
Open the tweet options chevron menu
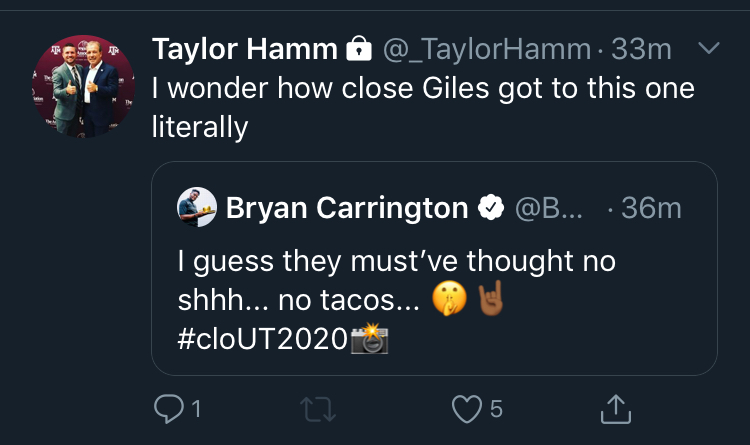pos(707,48)
